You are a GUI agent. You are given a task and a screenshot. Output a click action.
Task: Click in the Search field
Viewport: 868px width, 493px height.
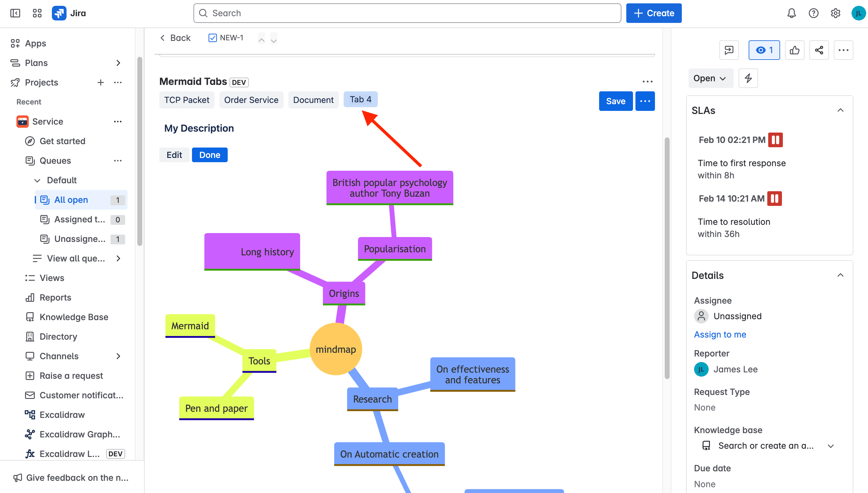(x=407, y=13)
